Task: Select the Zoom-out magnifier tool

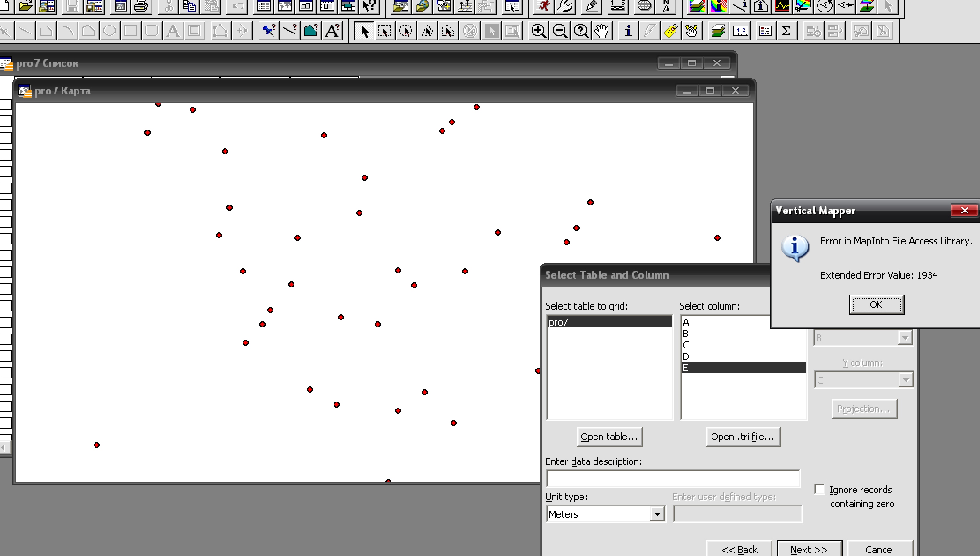Action: (x=560, y=31)
